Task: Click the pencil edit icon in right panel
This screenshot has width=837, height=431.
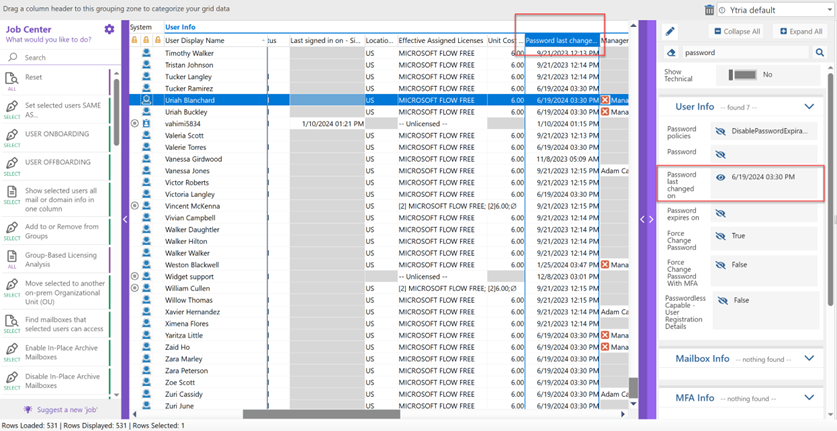Action: [670, 32]
